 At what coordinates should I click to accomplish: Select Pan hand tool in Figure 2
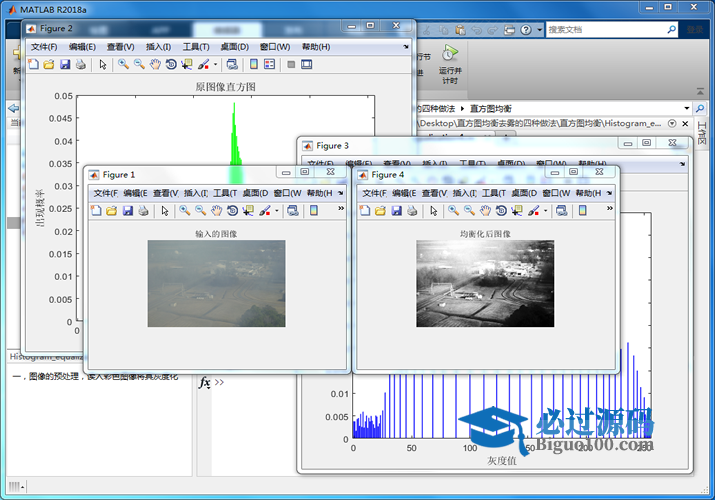pyautogui.click(x=155, y=65)
